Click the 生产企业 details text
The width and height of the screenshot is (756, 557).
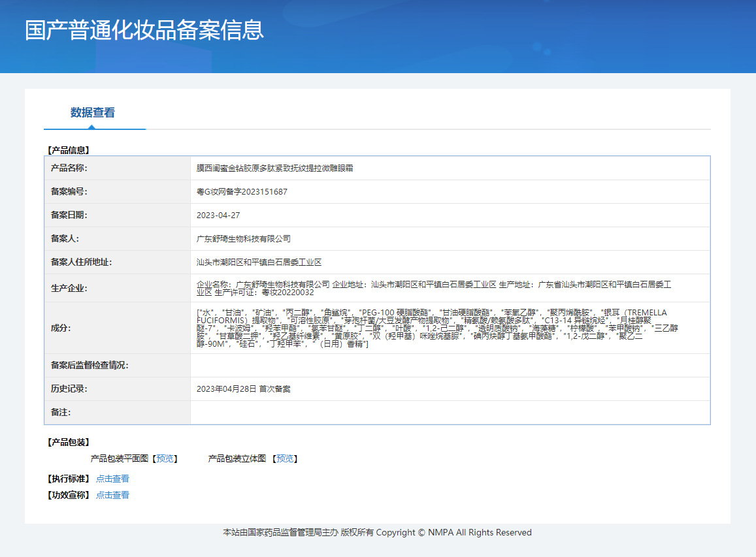(x=434, y=288)
